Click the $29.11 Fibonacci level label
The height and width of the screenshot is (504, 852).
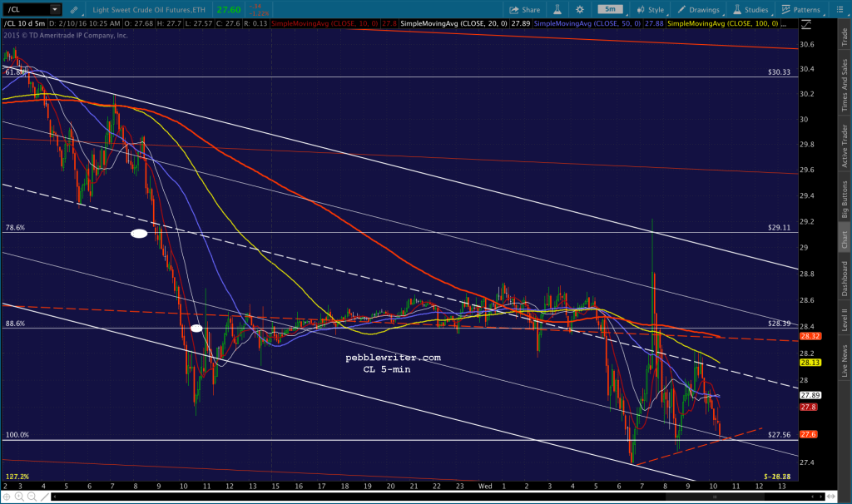pyautogui.click(x=779, y=228)
